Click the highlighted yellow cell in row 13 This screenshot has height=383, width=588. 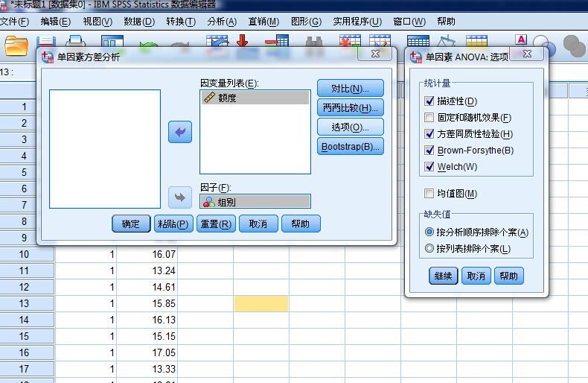(261, 303)
